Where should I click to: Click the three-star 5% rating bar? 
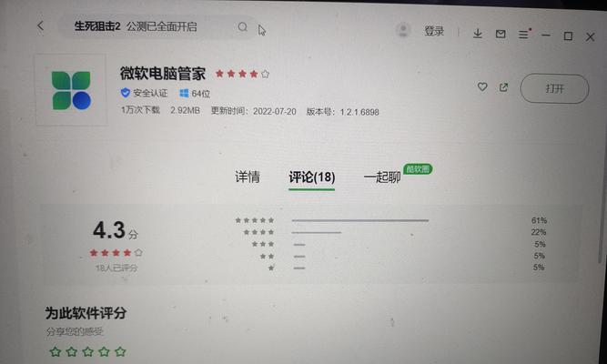(299, 245)
